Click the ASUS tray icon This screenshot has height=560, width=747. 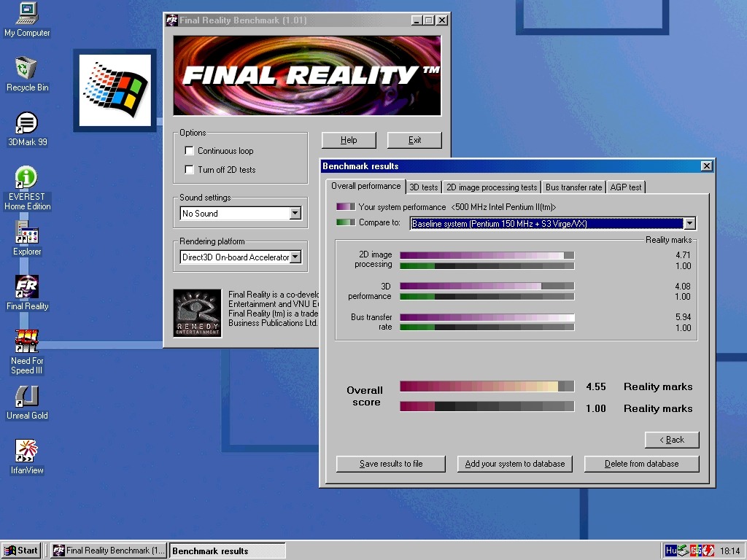695,551
